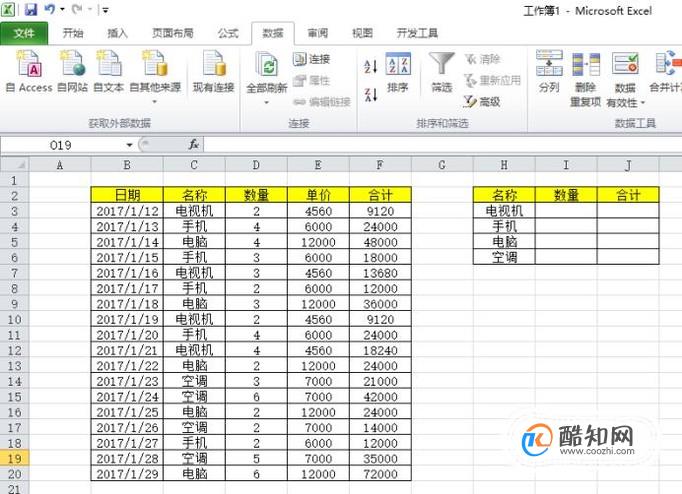Screen dimensions: 682x494
Task: Select column H header
Action: click(x=504, y=165)
